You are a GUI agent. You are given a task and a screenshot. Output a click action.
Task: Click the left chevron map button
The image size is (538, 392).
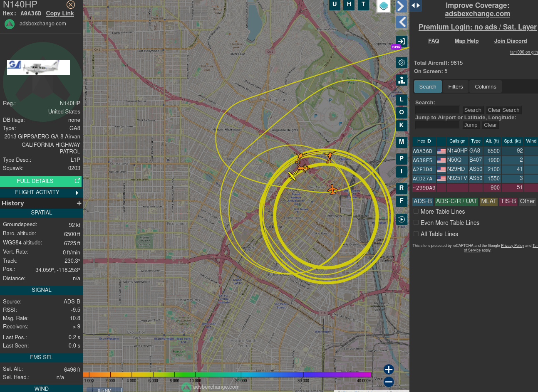click(x=401, y=22)
